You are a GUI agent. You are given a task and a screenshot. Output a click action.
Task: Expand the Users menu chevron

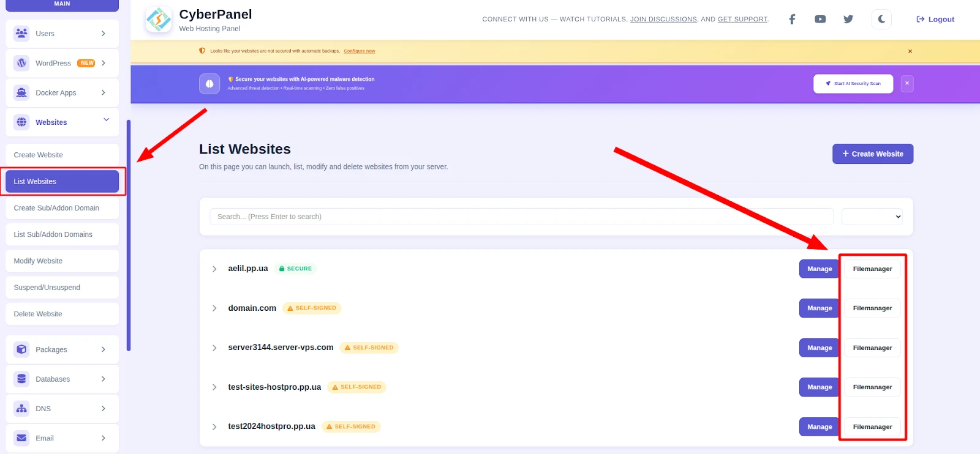104,34
